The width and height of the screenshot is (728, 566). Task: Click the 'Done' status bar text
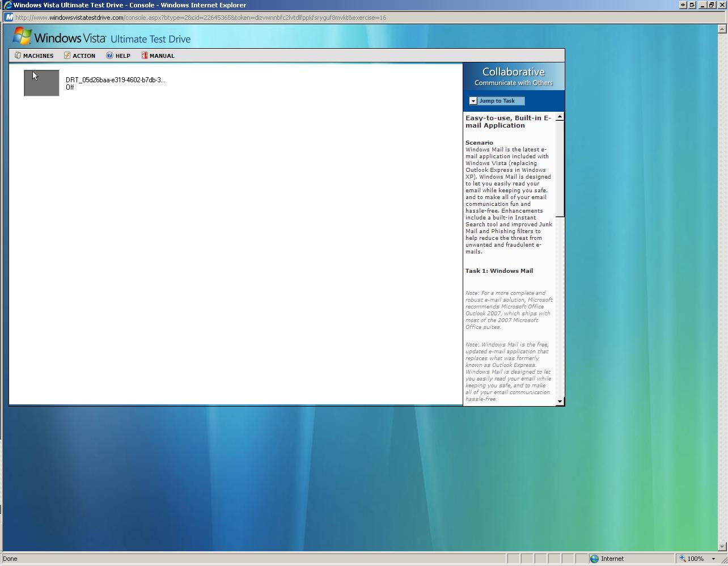coord(10,559)
